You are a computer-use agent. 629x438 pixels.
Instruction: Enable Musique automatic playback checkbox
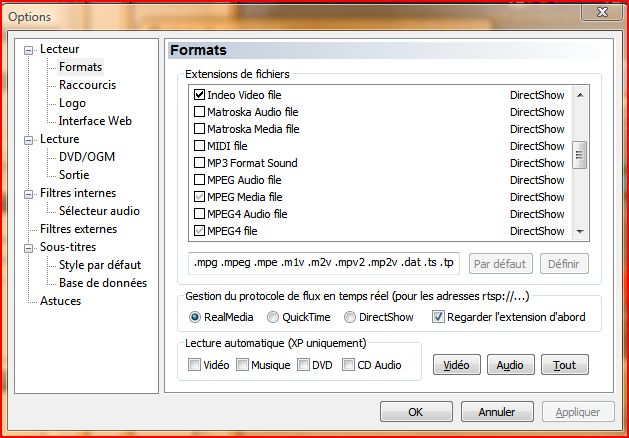[242, 365]
